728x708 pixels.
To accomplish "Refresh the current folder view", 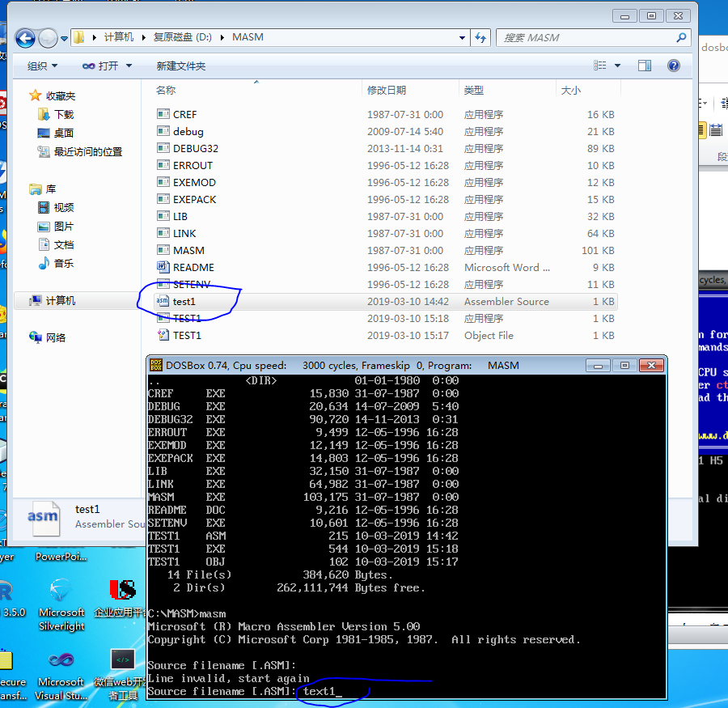I will pyautogui.click(x=480, y=37).
